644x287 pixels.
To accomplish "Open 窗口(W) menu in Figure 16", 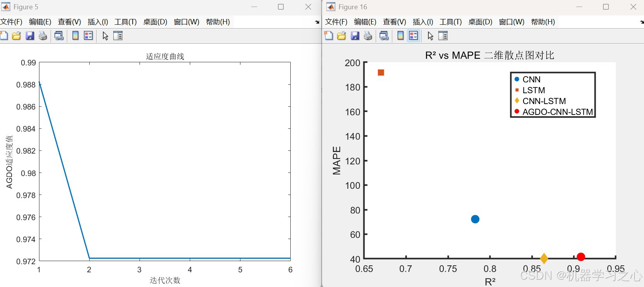I will coord(512,22).
